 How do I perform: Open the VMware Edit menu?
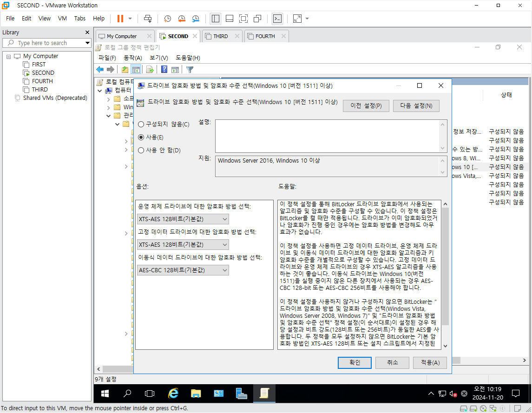pyautogui.click(x=26, y=18)
